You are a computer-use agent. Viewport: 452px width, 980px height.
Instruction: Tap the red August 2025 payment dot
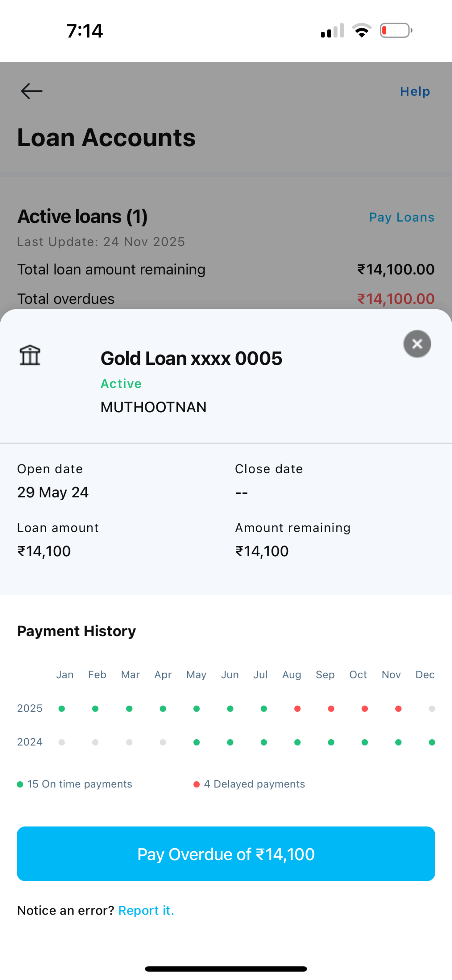point(297,709)
